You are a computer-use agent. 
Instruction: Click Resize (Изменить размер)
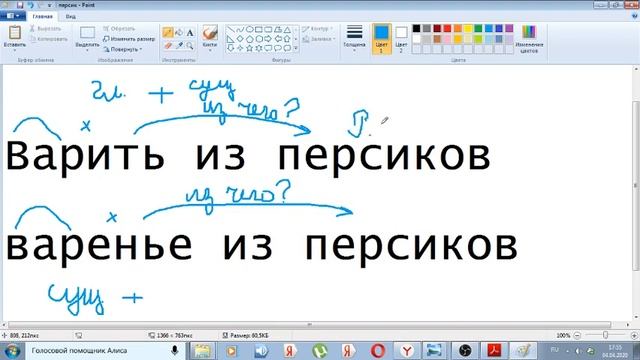129,39
